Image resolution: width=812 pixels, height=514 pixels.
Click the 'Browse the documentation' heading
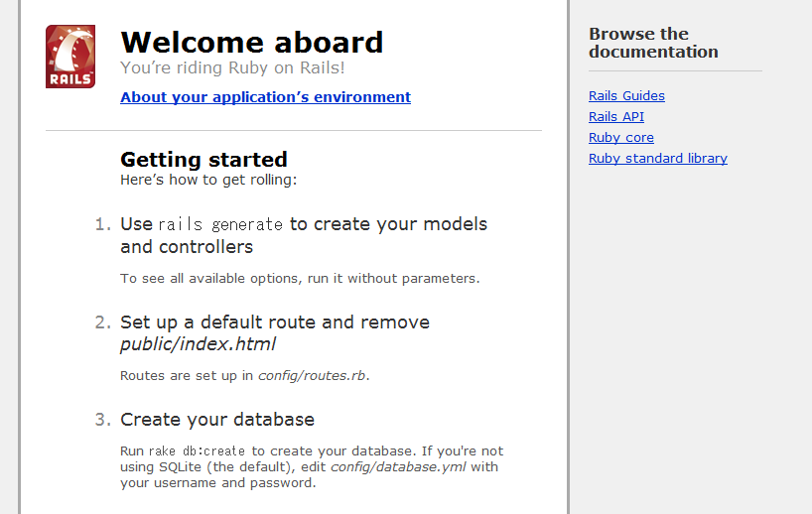click(653, 43)
